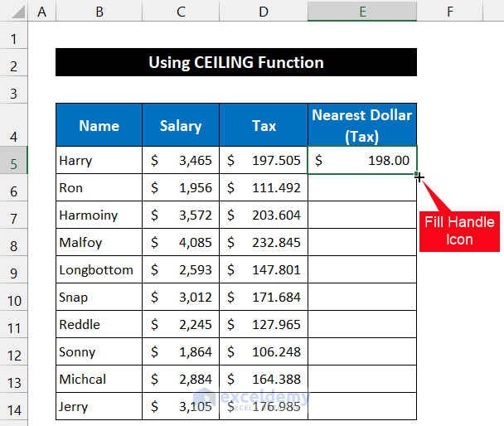Select row 10 header
Viewport: 504px width, 426px height.
coord(14,297)
